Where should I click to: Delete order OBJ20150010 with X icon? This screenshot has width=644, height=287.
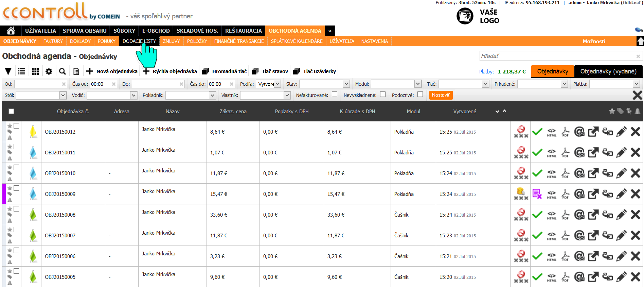click(635, 173)
